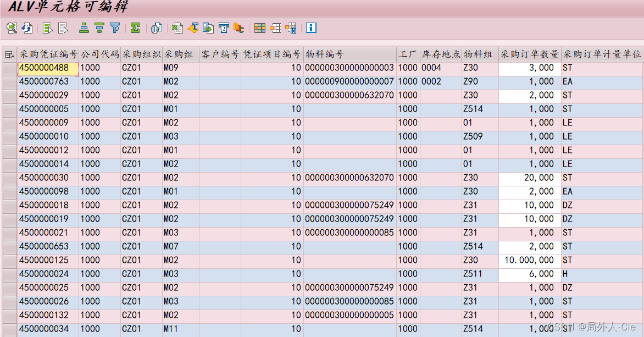
Task: Save the current grid layout
Action: click(x=290, y=28)
